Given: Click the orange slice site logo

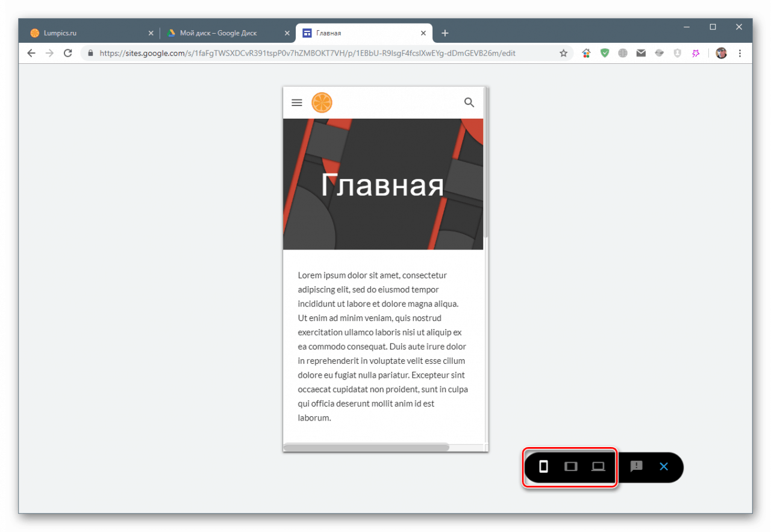Looking at the screenshot, I should pos(322,102).
